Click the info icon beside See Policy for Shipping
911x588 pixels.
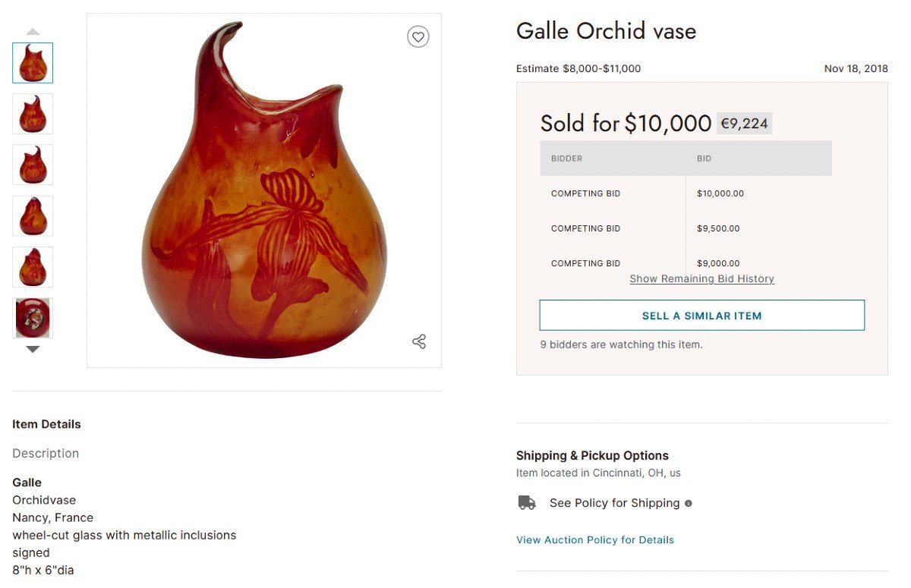click(689, 503)
